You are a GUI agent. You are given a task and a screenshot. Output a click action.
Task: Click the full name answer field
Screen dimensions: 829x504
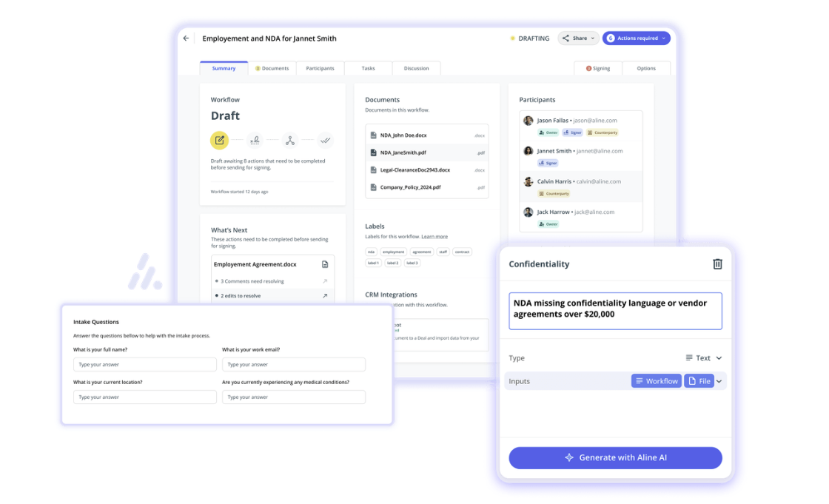tap(145, 364)
